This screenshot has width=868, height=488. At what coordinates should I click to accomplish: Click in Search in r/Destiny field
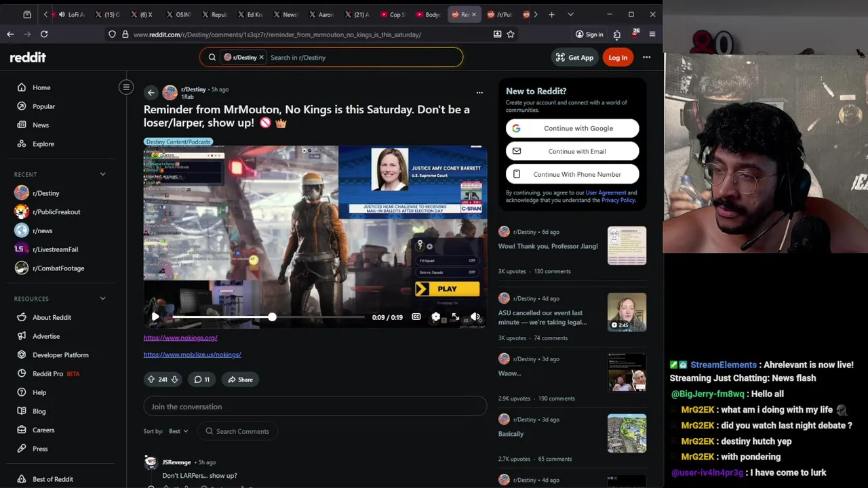(363, 58)
